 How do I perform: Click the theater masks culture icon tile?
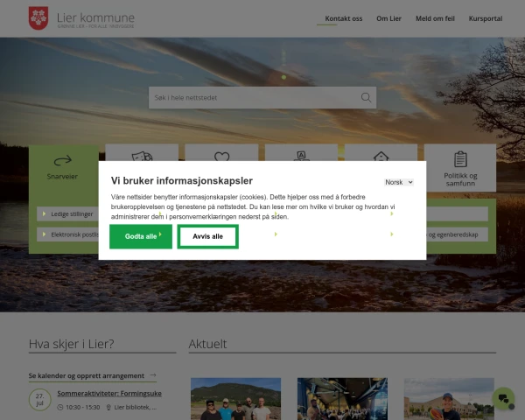(x=142, y=153)
